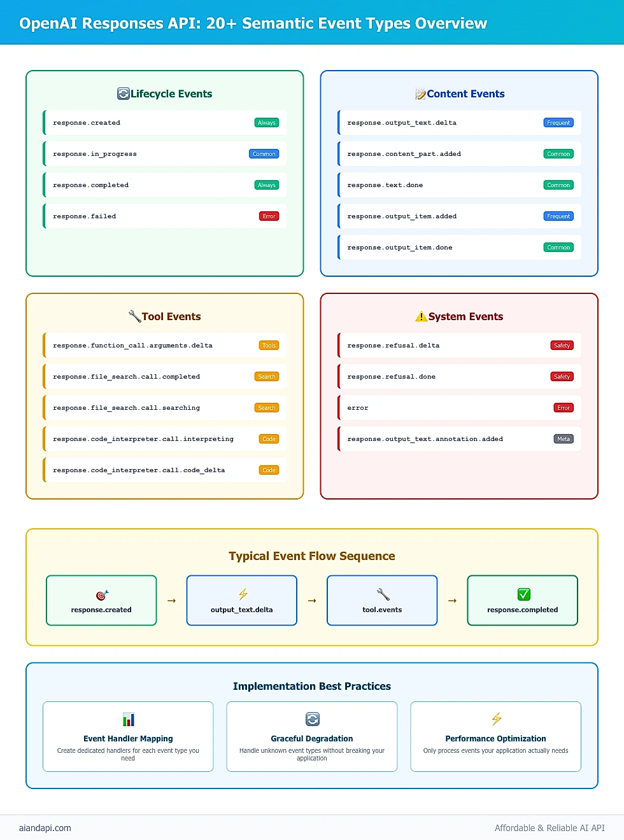Click the Graceful Degradation title
Screen dimensions: 624x840
(x=312, y=739)
